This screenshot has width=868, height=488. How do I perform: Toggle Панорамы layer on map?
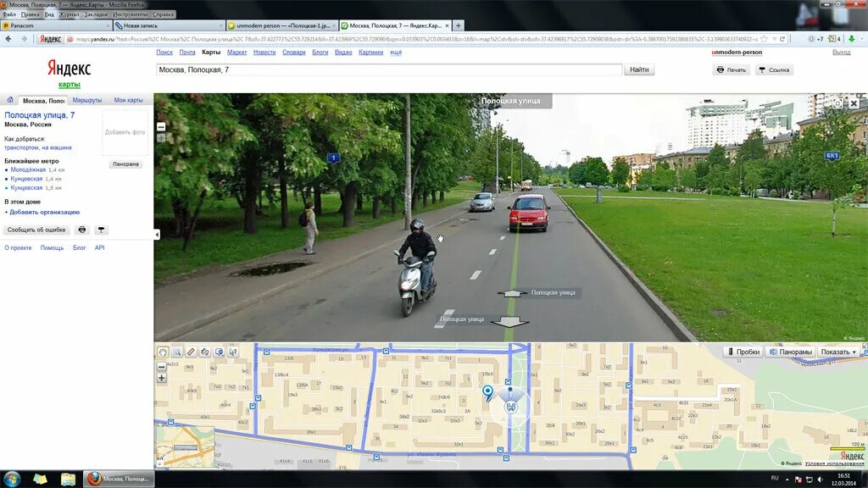790,352
